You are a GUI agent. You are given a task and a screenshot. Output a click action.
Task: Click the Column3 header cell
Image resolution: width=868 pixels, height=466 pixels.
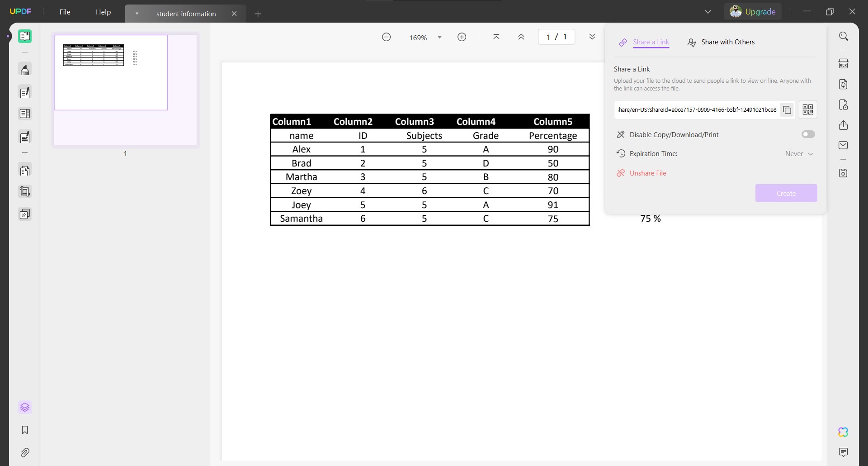pos(414,122)
